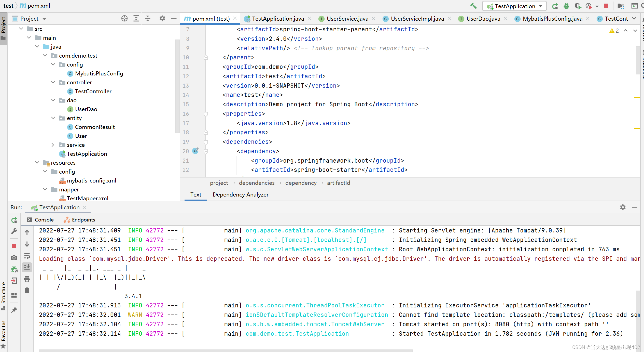Click the Build project hammer icon
This screenshot has width=644, height=352.
473,6
